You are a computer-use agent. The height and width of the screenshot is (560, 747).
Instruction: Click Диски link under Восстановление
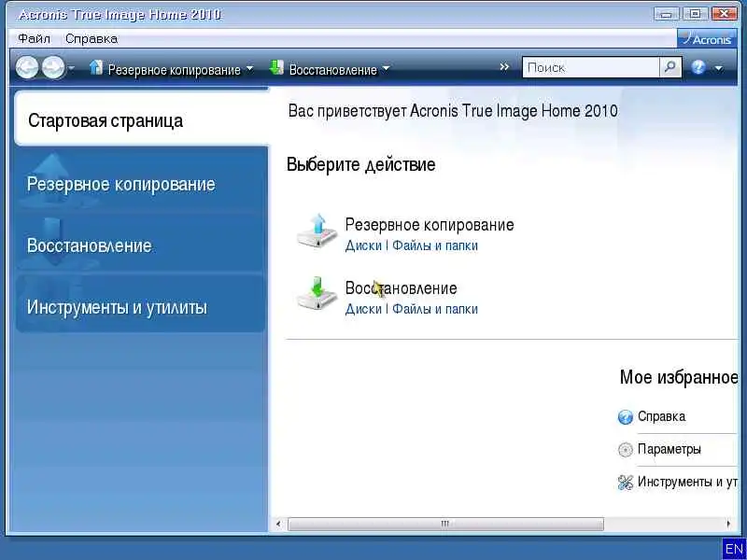click(x=363, y=309)
